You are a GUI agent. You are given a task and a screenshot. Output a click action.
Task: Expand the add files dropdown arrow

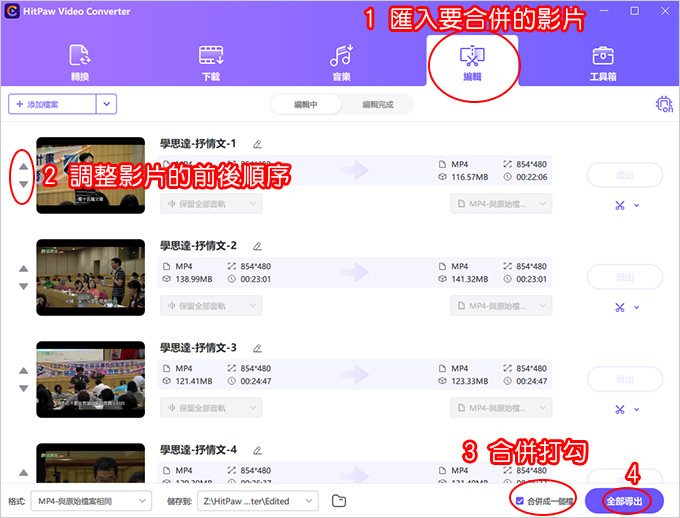pyautogui.click(x=107, y=104)
